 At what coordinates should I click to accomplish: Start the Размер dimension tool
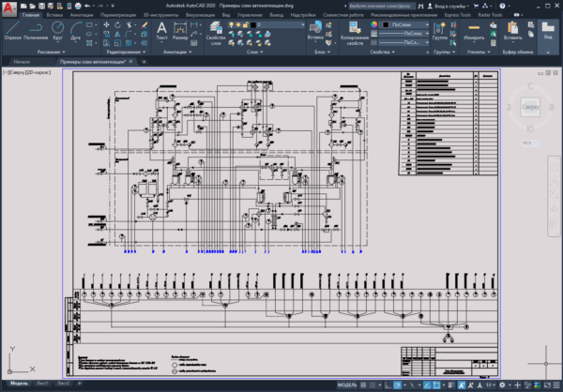pos(180,31)
